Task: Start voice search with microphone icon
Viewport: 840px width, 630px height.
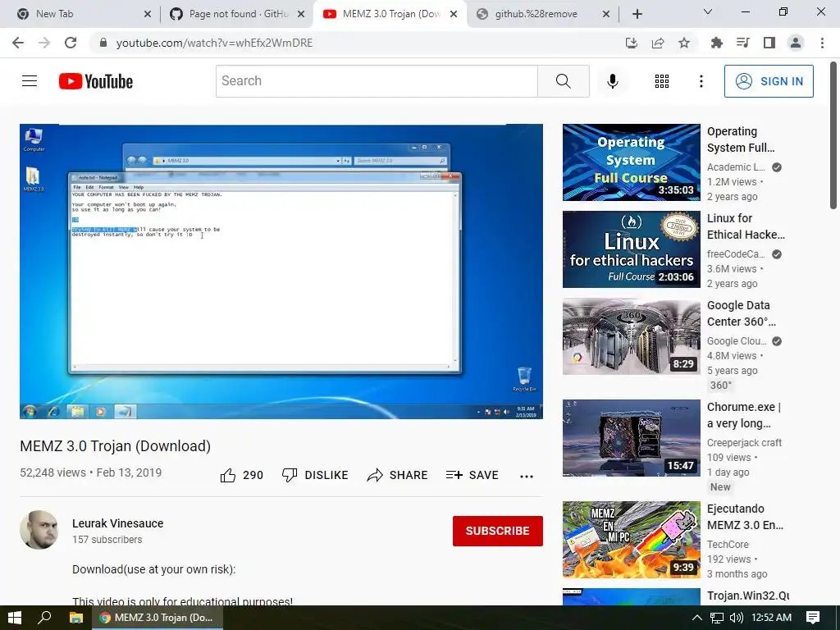Action: click(x=612, y=81)
